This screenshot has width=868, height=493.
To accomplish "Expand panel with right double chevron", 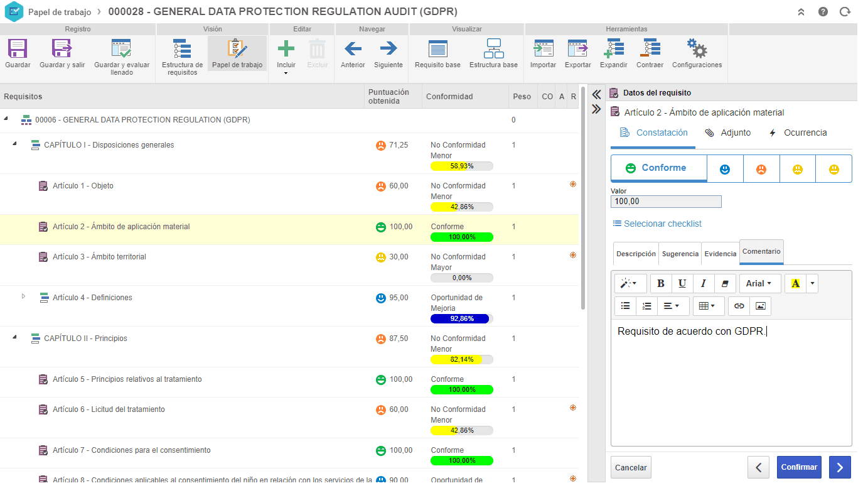I will (596, 109).
